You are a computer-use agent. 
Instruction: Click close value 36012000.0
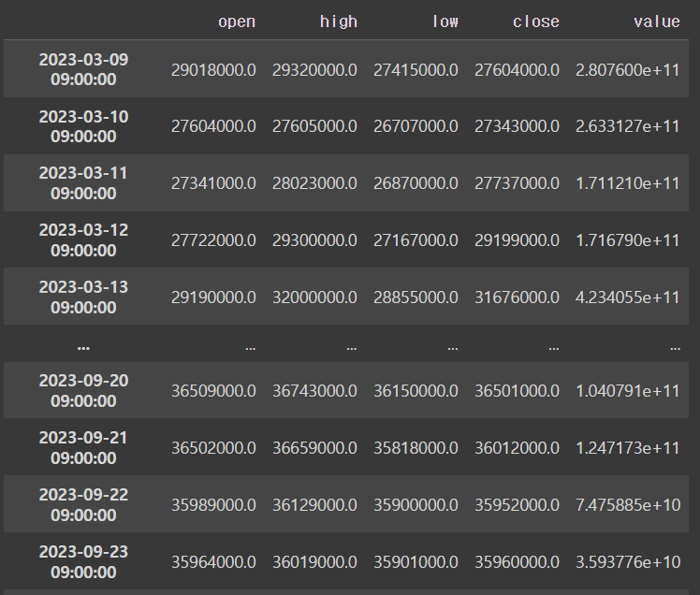[x=517, y=448]
